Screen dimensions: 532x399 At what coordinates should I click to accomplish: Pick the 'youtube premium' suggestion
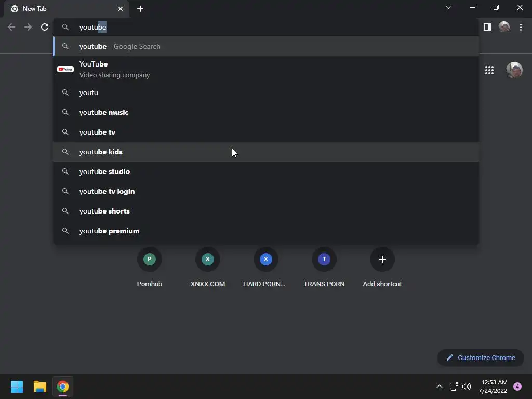click(266, 231)
